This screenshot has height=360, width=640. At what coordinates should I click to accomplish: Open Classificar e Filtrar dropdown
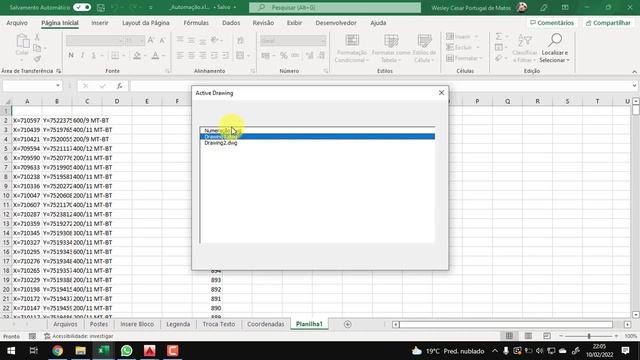tap(524, 48)
